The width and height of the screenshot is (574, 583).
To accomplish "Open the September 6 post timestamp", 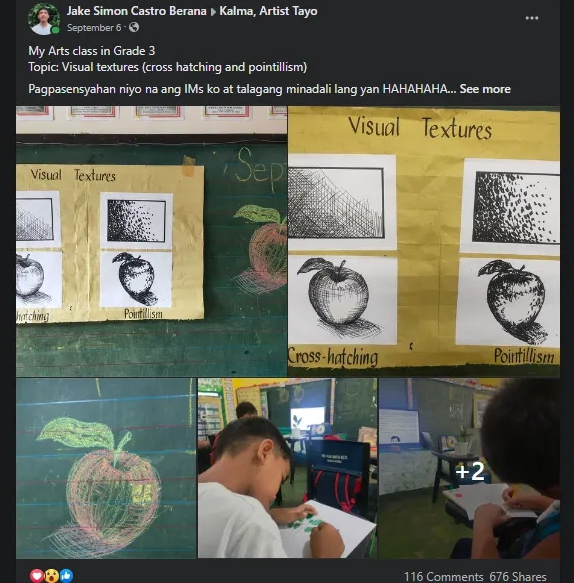I will tap(94, 28).
